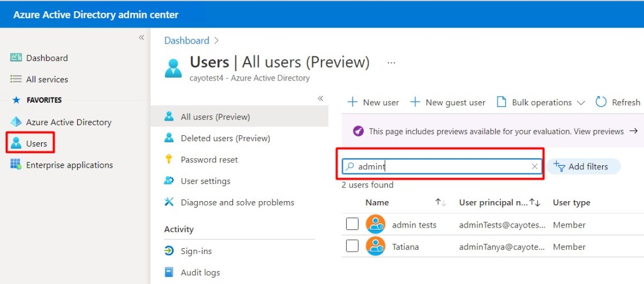Click the plus icon for New guest user
The width and height of the screenshot is (644, 284).
pyautogui.click(x=415, y=102)
